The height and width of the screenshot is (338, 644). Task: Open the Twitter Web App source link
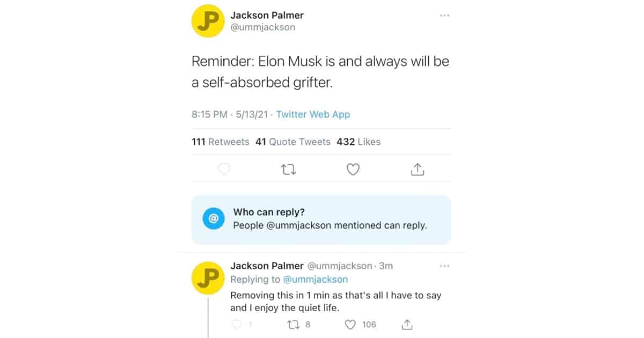tap(313, 114)
